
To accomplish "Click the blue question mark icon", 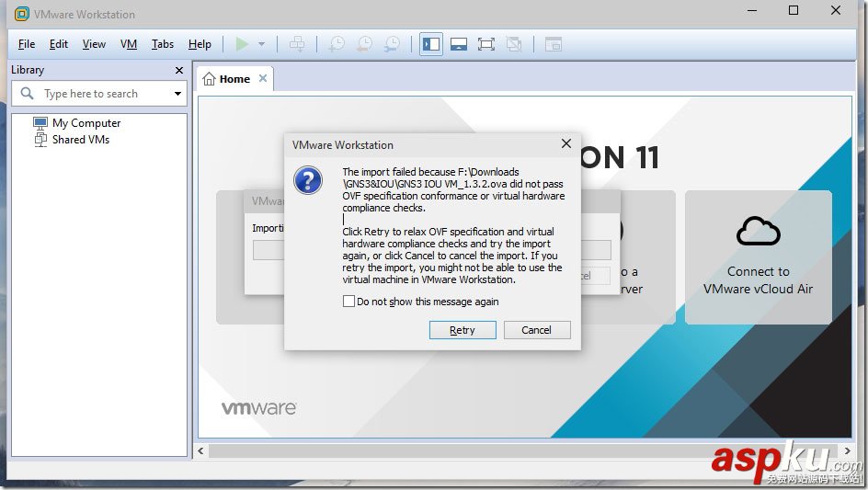I will [308, 180].
